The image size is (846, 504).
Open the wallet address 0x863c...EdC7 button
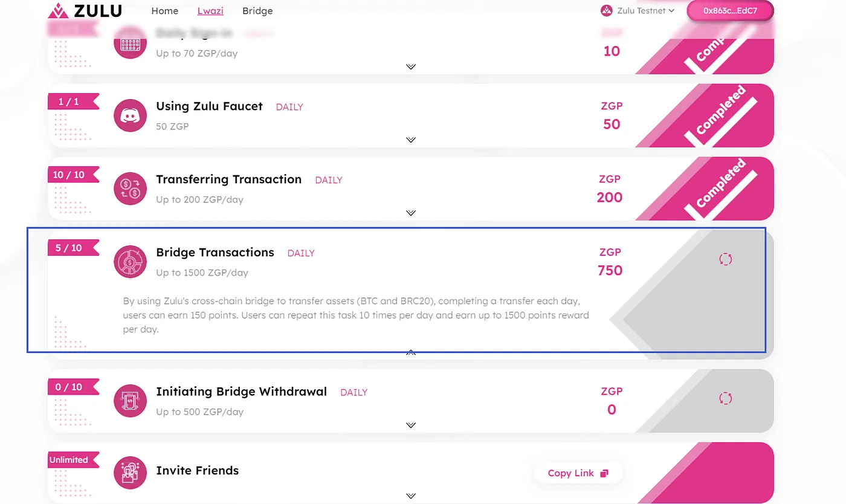pyautogui.click(x=730, y=11)
